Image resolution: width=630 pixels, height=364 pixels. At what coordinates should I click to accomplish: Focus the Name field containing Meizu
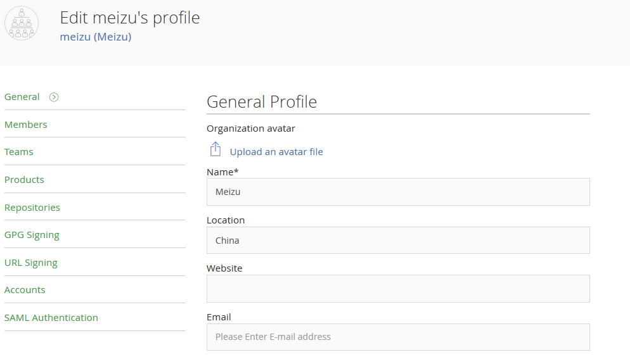[x=398, y=192]
